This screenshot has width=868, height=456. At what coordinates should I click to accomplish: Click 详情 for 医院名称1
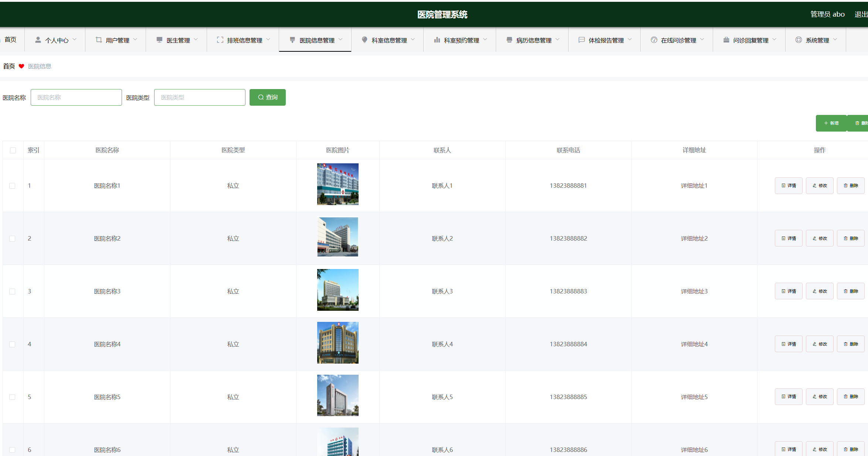[x=789, y=186]
